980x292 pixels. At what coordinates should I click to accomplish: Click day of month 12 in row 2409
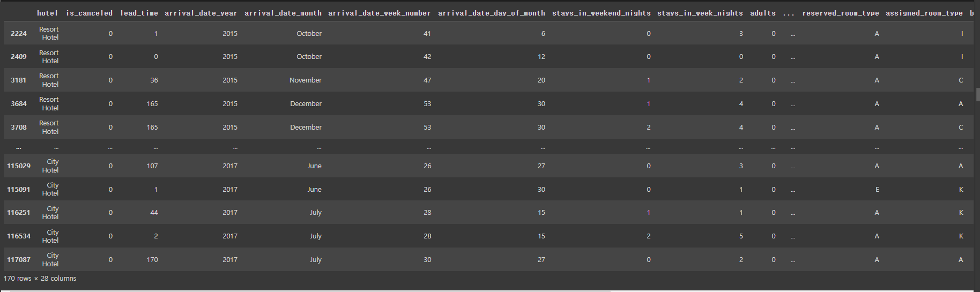(x=541, y=56)
